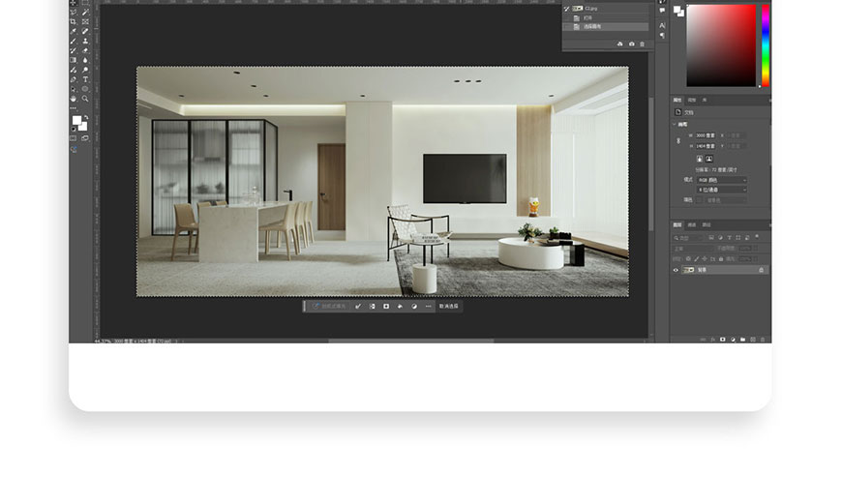
Task: Click the rainbow hue slider strip
Action: coord(766,44)
